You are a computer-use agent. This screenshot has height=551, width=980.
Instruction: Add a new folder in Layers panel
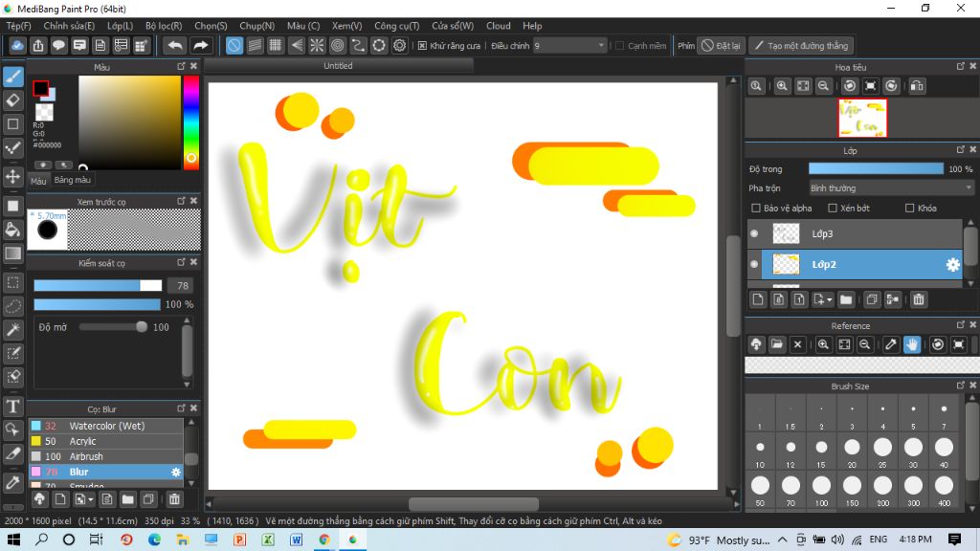pos(846,299)
